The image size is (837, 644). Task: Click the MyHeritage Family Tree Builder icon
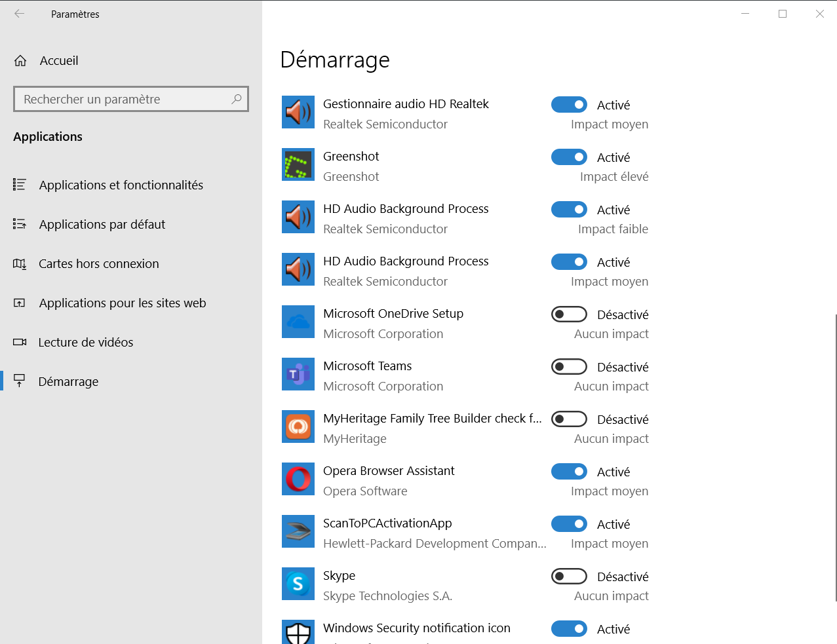tap(298, 426)
